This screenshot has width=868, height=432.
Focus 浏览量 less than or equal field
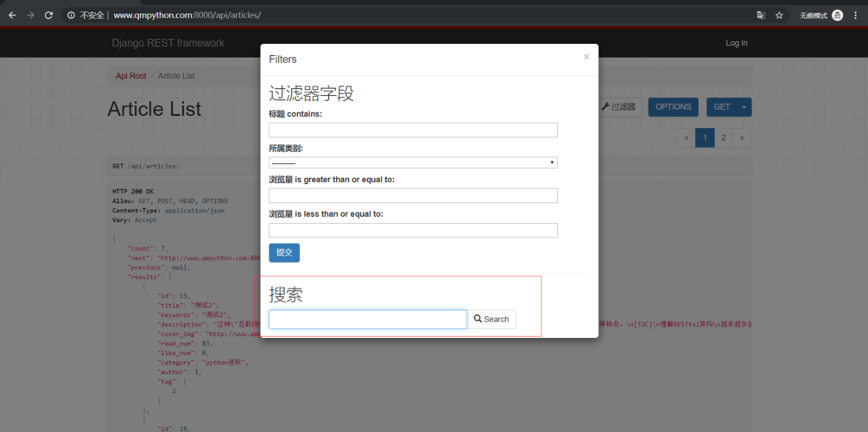click(413, 230)
